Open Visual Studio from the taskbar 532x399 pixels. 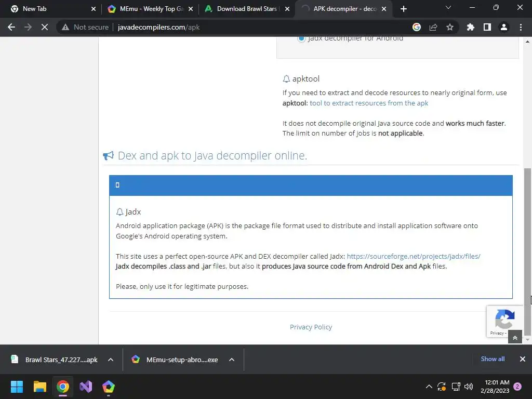click(86, 387)
